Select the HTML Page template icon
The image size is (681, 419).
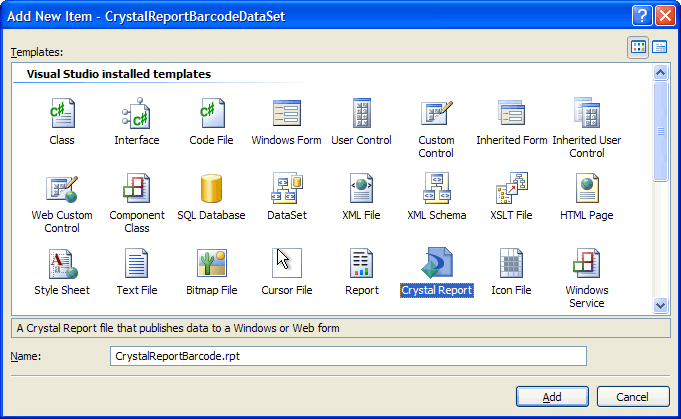pyautogui.click(x=587, y=188)
